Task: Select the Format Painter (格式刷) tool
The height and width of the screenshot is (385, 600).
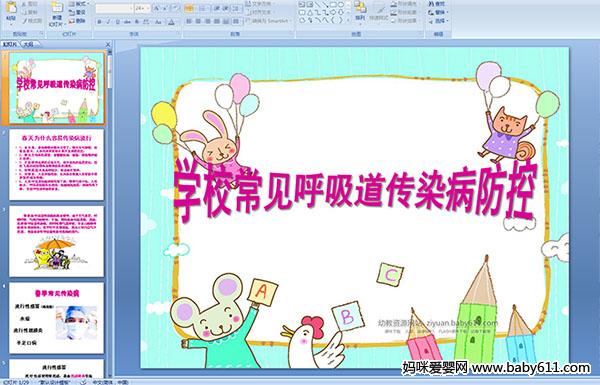Action: tap(32, 21)
